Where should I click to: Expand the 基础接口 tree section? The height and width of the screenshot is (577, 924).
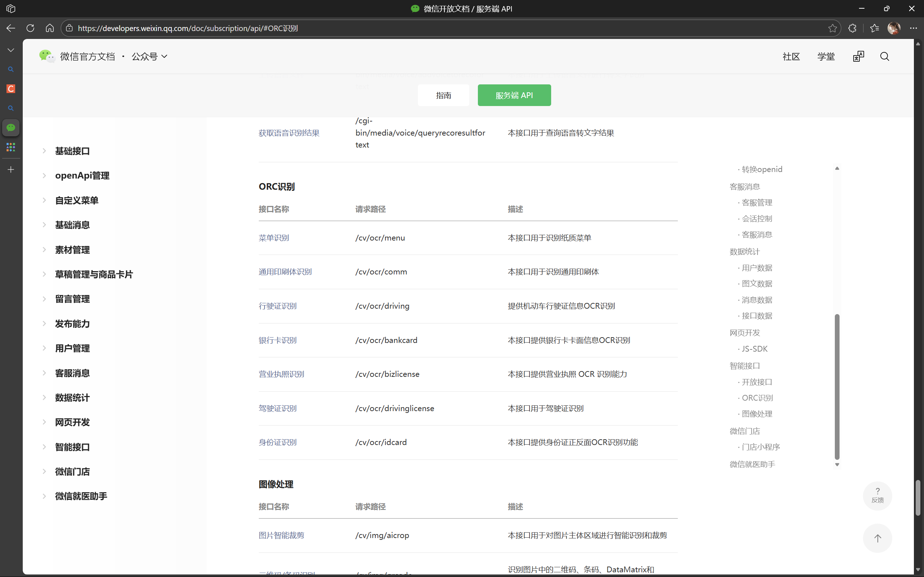coord(72,151)
